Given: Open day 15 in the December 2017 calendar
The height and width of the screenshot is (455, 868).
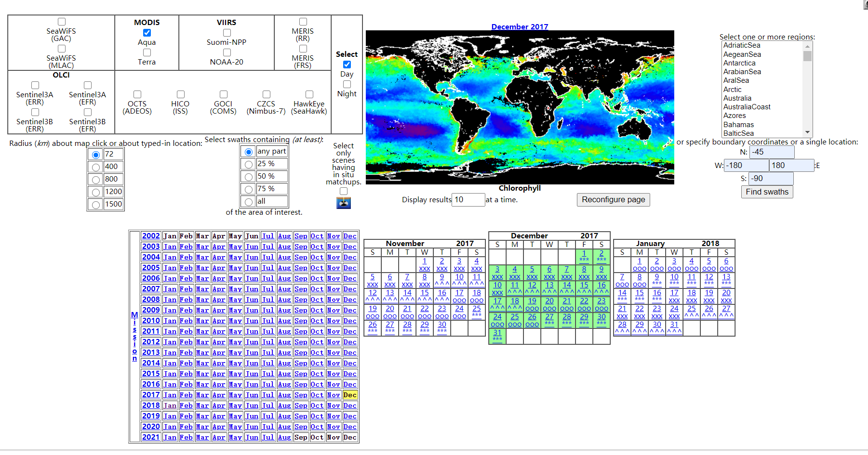Looking at the screenshot, I should (584, 285).
